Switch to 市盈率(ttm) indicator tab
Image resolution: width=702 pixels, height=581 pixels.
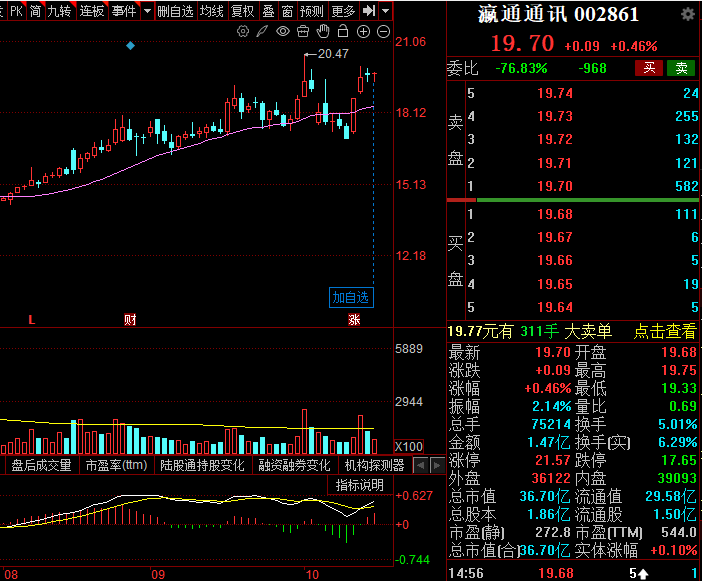[x=116, y=465]
